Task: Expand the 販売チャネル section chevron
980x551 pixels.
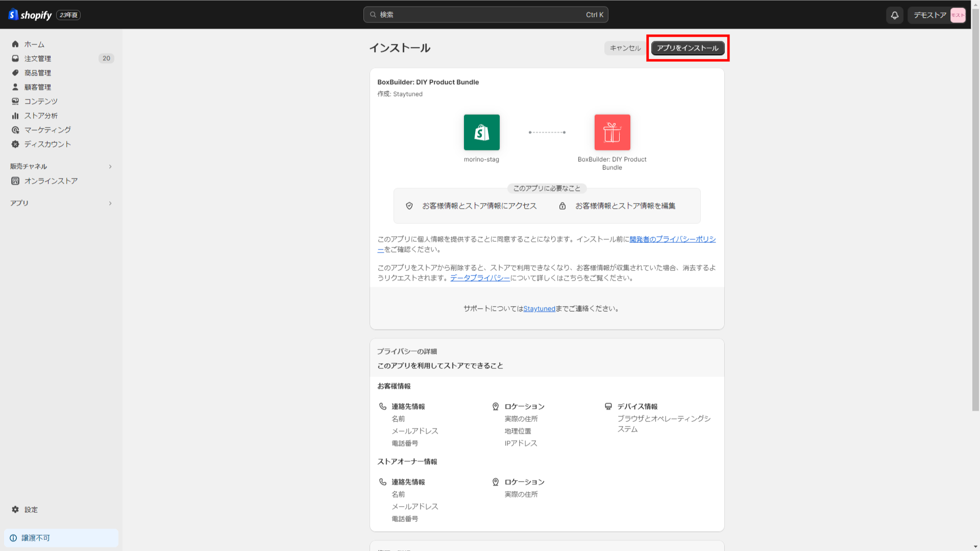Action: tap(110, 166)
